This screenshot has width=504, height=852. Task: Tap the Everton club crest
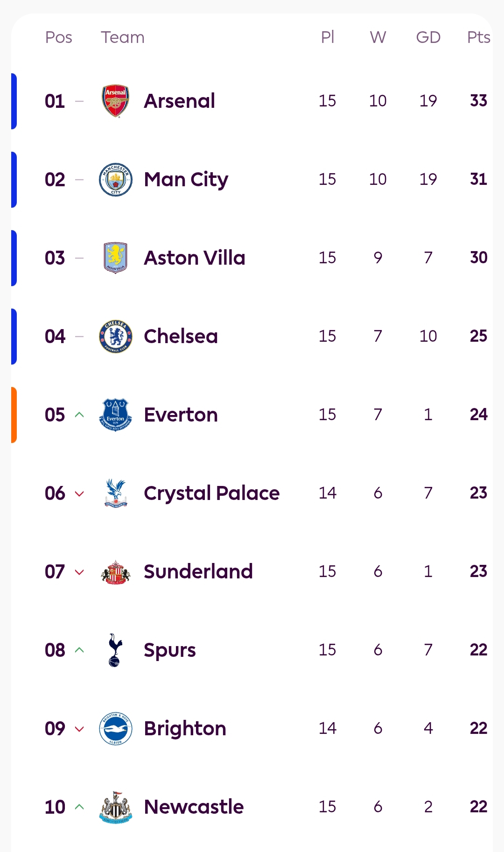(115, 415)
